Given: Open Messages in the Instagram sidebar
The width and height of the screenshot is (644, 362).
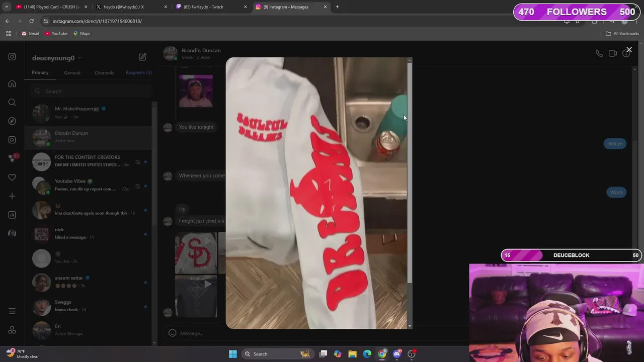Looking at the screenshot, I should (x=12, y=158).
